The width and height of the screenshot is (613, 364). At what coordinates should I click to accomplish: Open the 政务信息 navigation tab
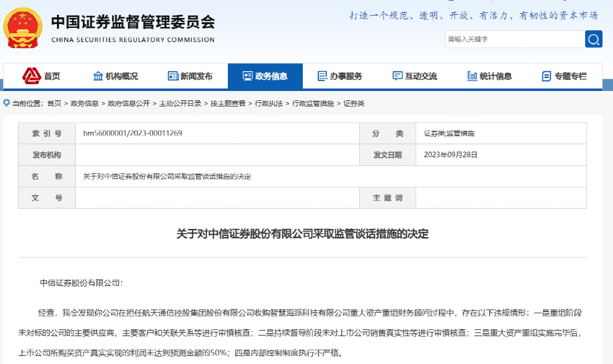click(265, 76)
